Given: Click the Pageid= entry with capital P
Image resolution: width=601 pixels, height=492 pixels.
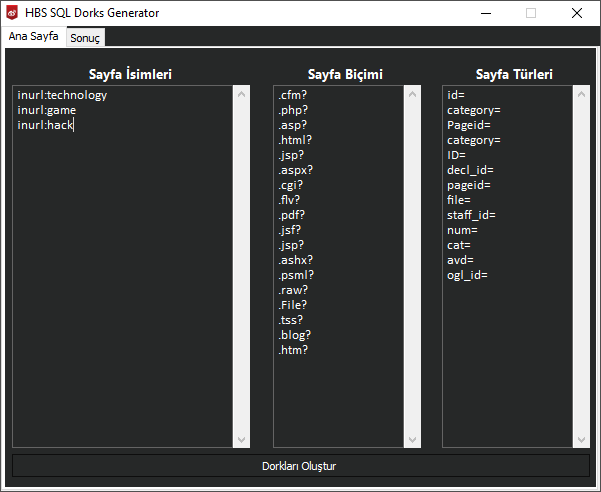Looking at the screenshot, I should pyautogui.click(x=469, y=125).
